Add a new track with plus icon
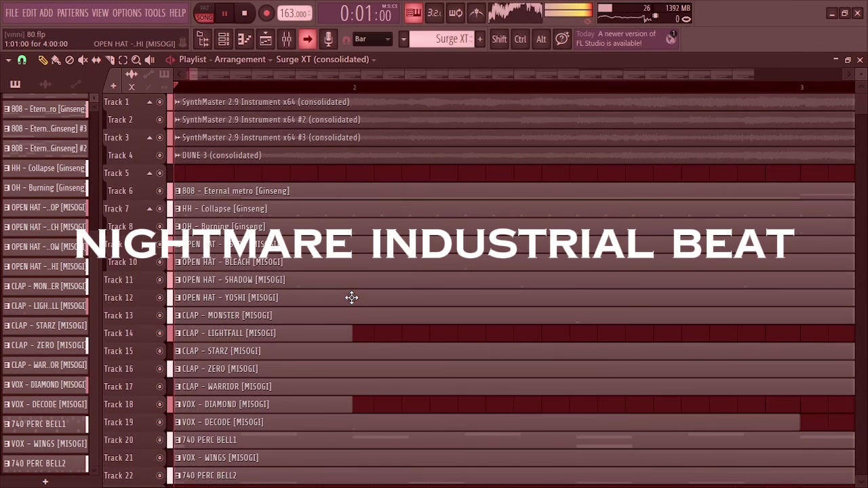 point(113,86)
